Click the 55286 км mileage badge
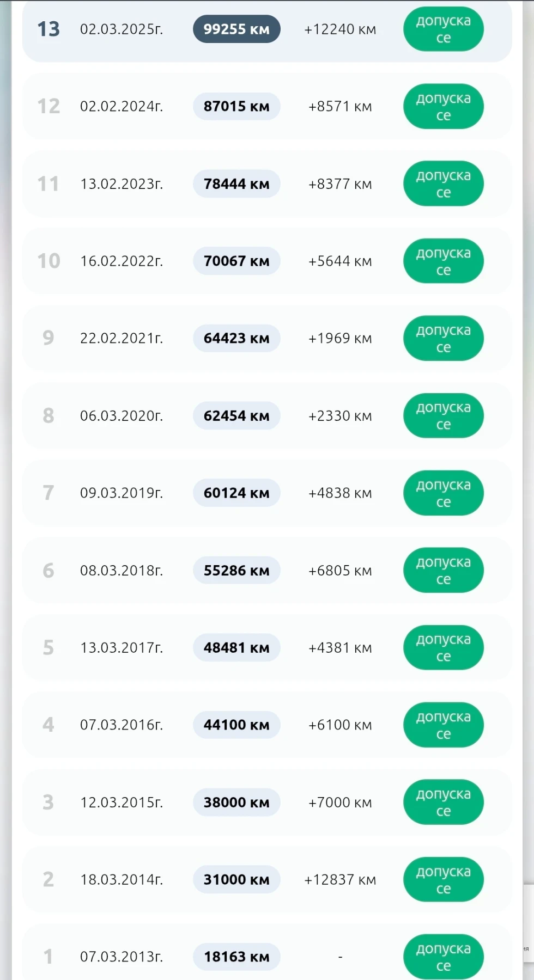Screen dimensions: 534x980 tap(236, 571)
